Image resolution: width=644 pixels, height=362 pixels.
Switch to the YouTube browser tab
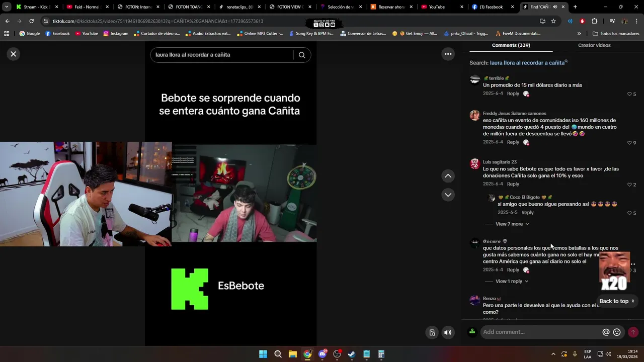[441, 7]
